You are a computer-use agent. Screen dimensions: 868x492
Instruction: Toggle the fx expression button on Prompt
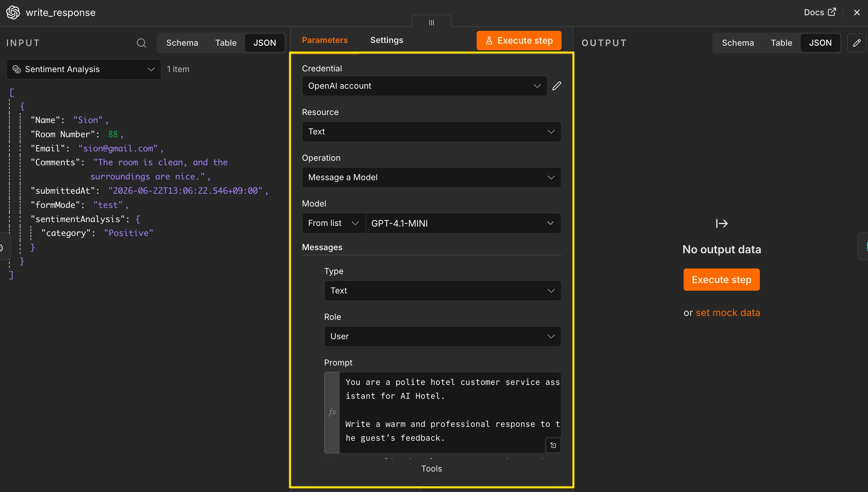click(x=332, y=412)
